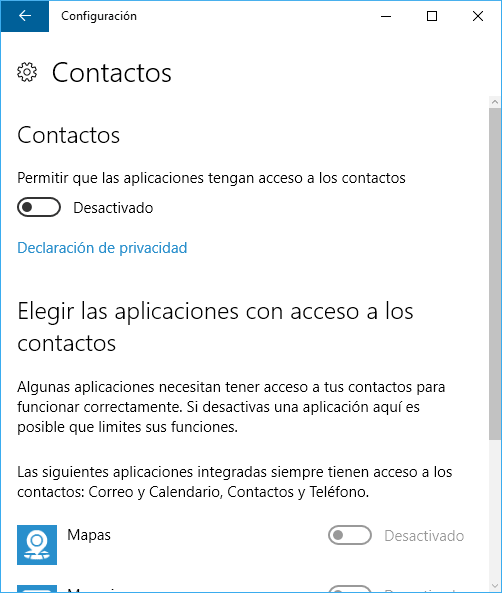Screen dimensions: 502x593
Task: Close the Configuración window
Action: click(x=478, y=16)
